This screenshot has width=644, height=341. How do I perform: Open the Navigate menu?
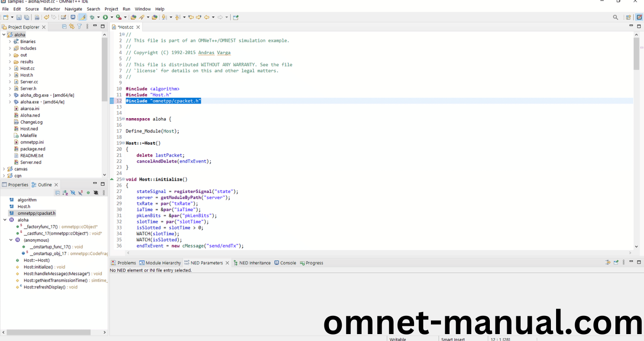click(73, 9)
